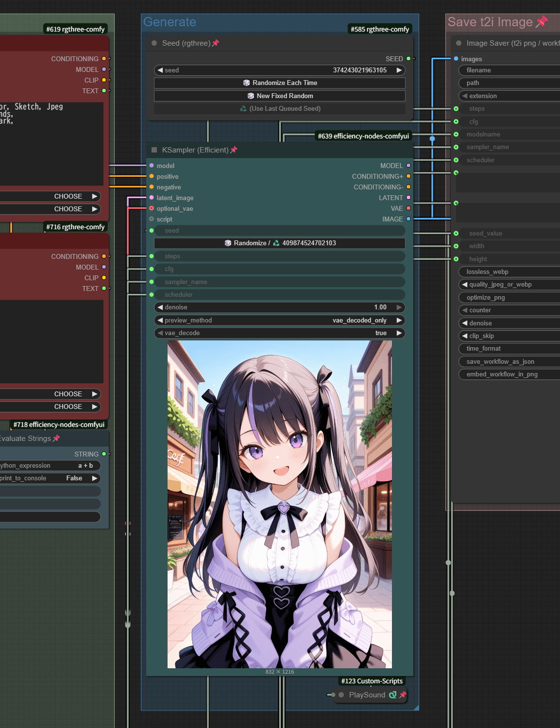The height and width of the screenshot is (728, 560).
Task: Click extension selector in Image Saver
Action: pyautogui.click(x=509, y=96)
